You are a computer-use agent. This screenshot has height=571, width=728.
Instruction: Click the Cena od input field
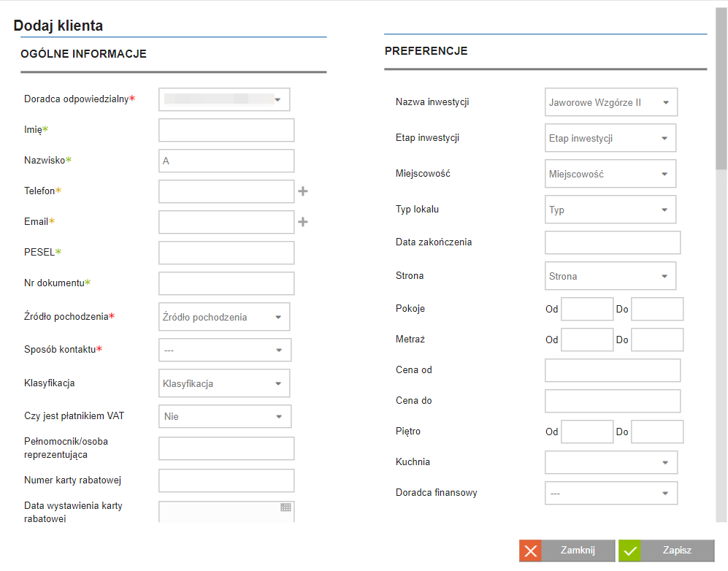pyautogui.click(x=613, y=370)
